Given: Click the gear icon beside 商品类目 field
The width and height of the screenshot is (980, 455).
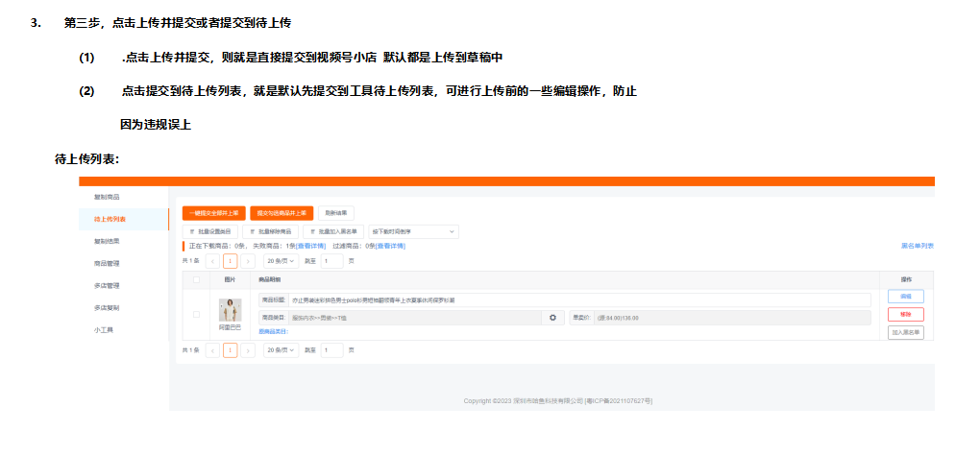Looking at the screenshot, I should click(x=551, y=317).
